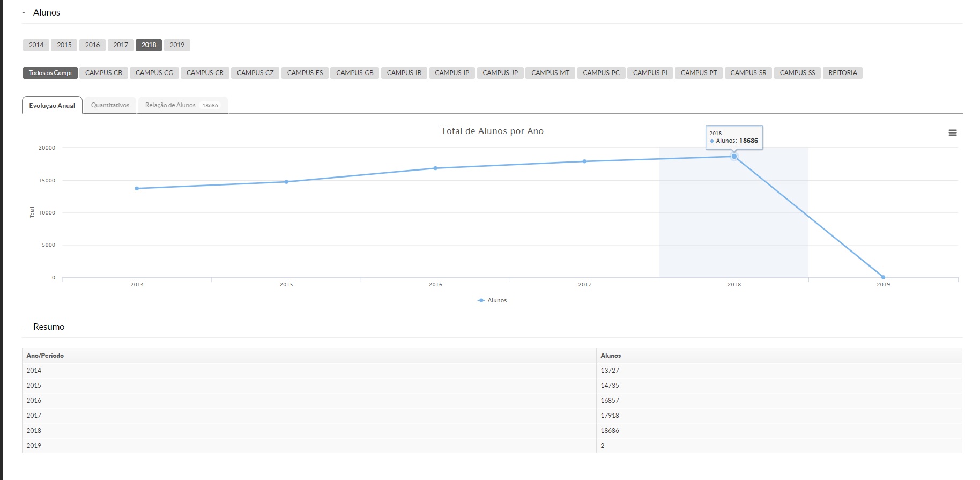Choose the REITORIA filter button

[x=842, y=73]
